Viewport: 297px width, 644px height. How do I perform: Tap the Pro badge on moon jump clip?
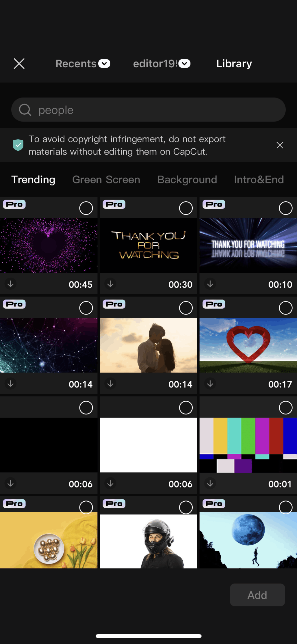point(214,504)
